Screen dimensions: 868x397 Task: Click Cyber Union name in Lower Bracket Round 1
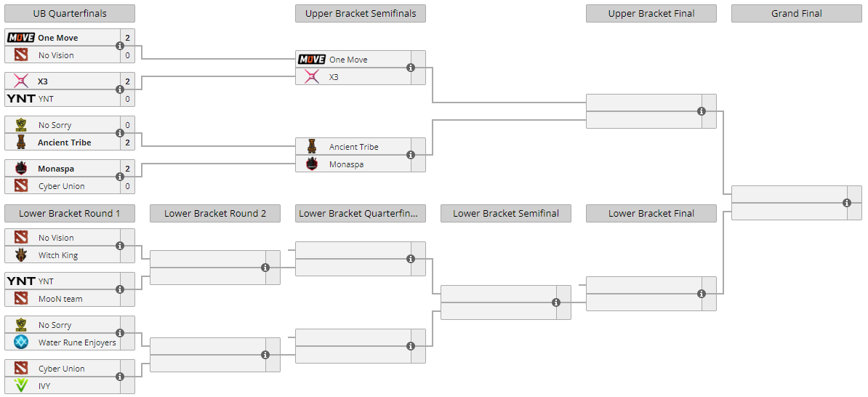click(61, 369)
